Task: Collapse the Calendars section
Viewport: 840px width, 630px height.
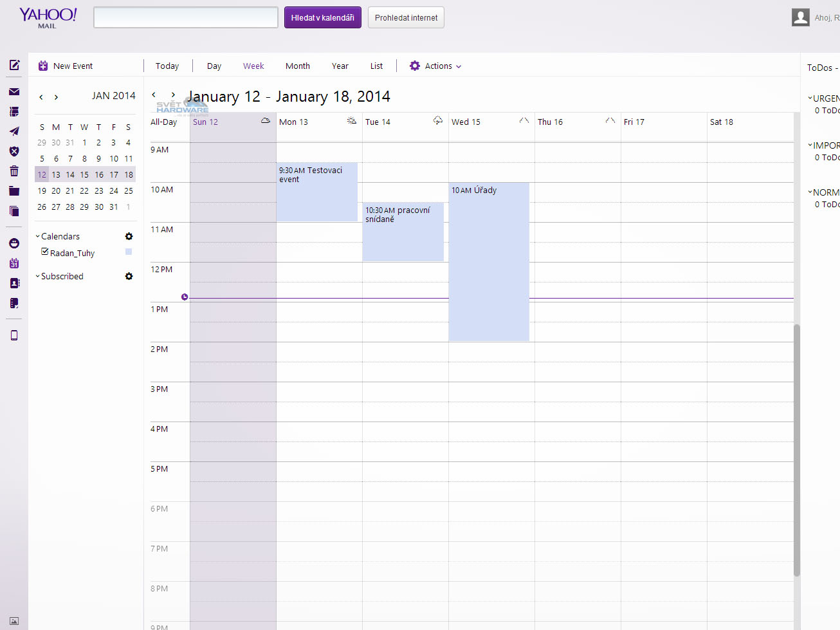Action: tap(37, 236)
